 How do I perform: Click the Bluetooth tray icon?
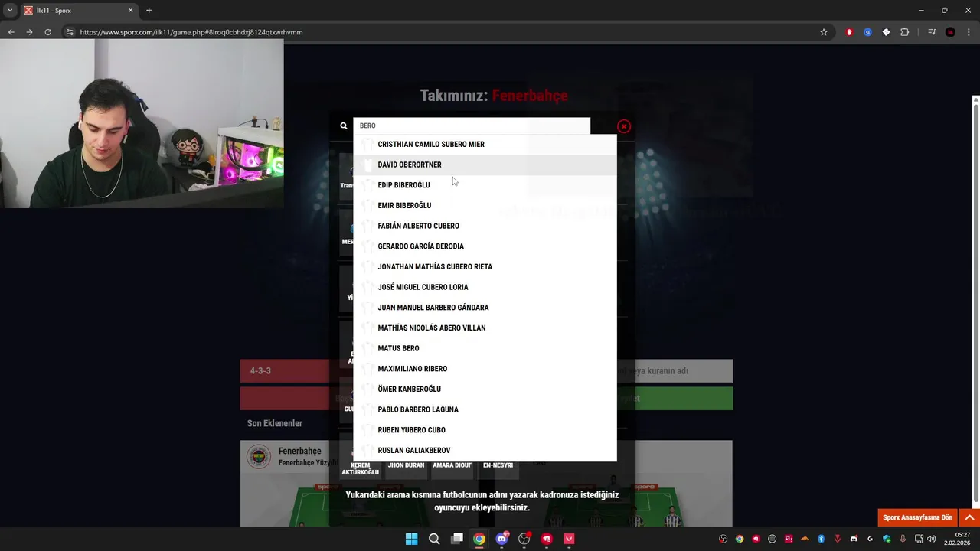[821, 539]
